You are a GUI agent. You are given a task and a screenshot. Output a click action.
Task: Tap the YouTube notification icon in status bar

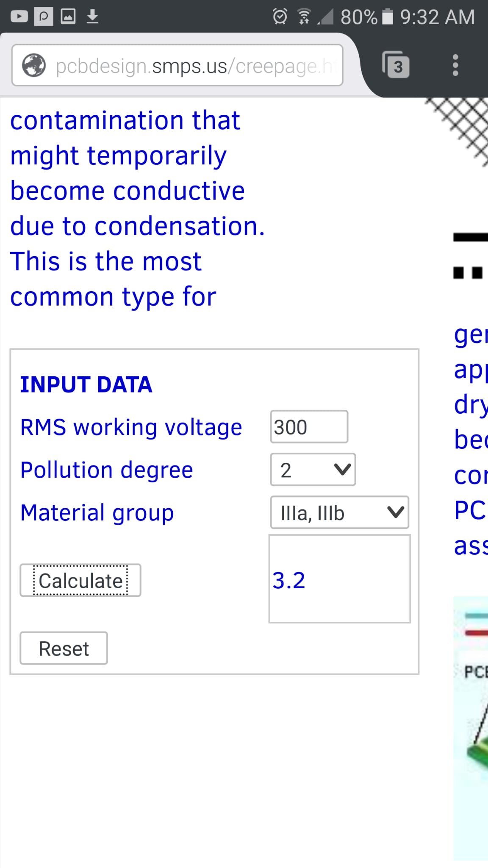point(19,17)
